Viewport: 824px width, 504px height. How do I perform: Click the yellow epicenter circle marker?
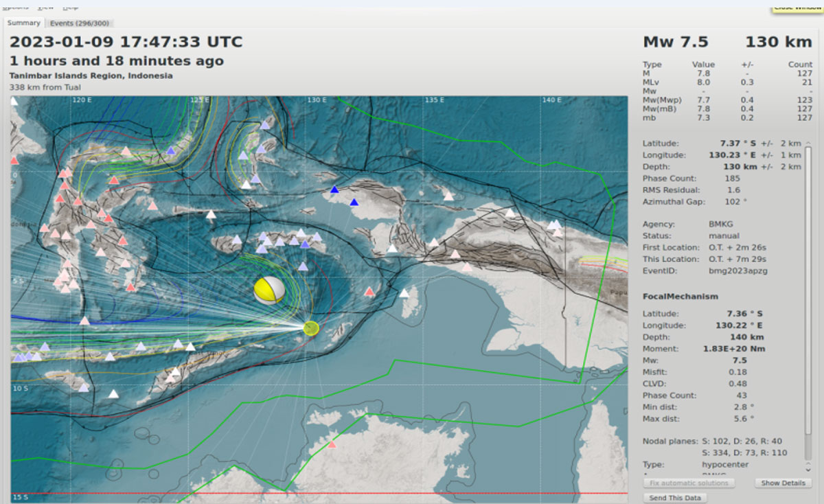click(311, 328)
